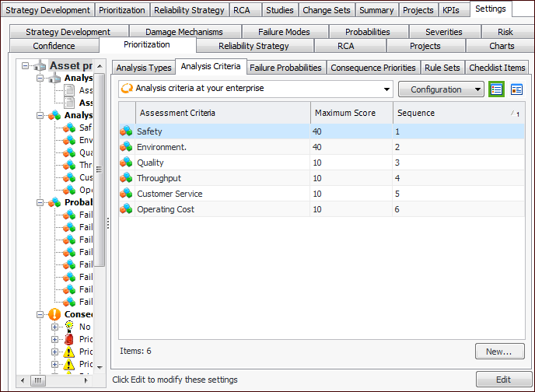Open the Analysis criteria at your enterprise dropdown

click(386, 89)
